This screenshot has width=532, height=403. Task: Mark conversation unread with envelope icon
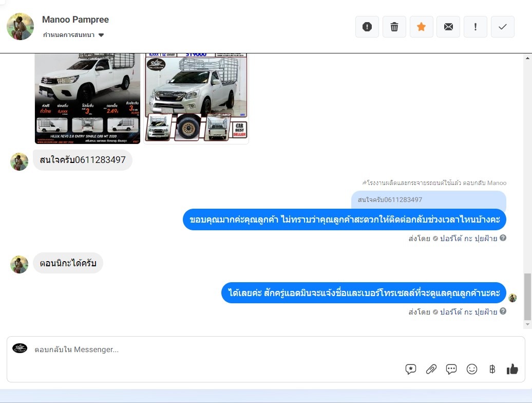pos(448,27)
